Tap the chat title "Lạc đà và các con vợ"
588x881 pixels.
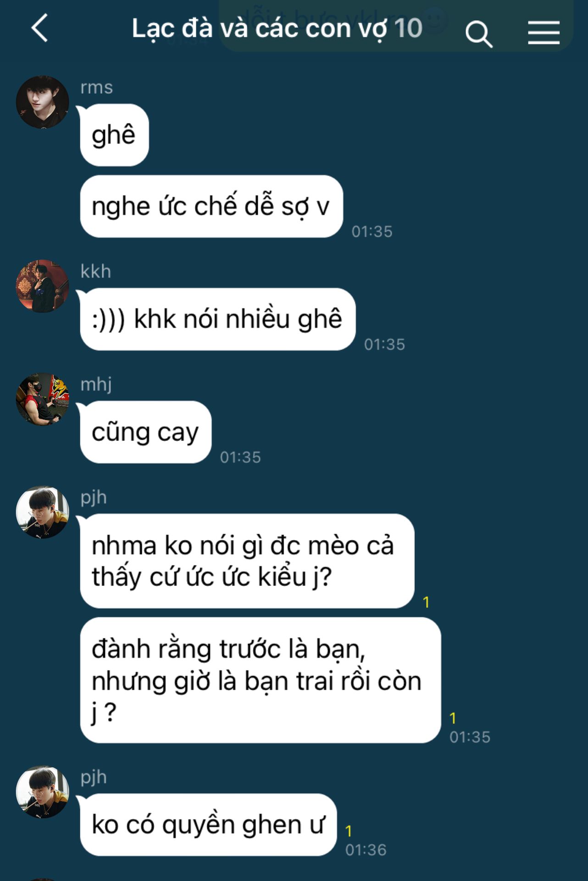tap(260, 28)
